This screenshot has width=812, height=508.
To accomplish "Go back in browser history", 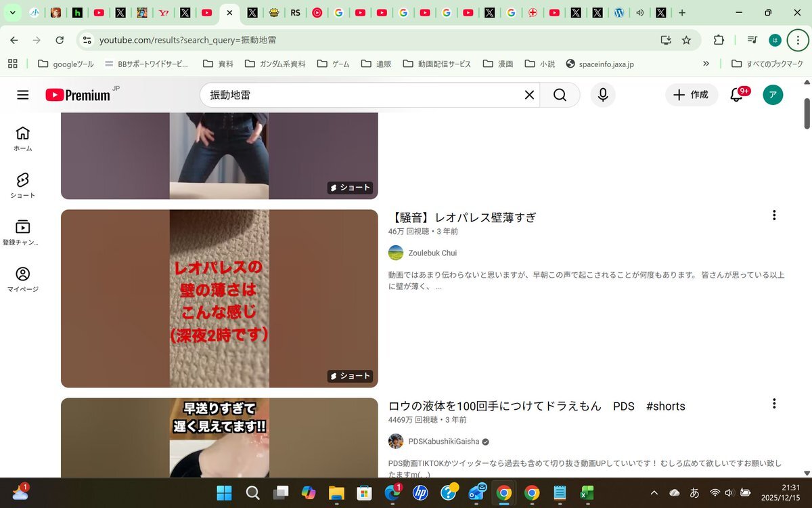I will 14,40.
